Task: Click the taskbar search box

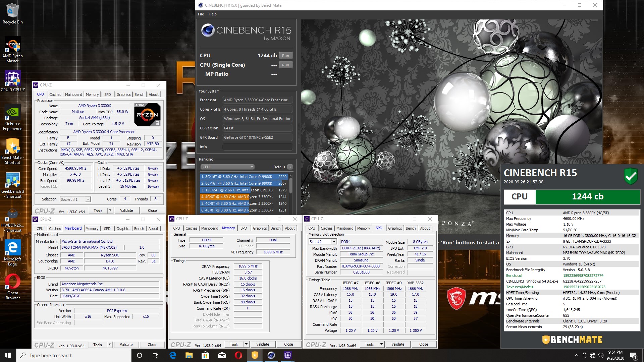Action: click(74, 355)
